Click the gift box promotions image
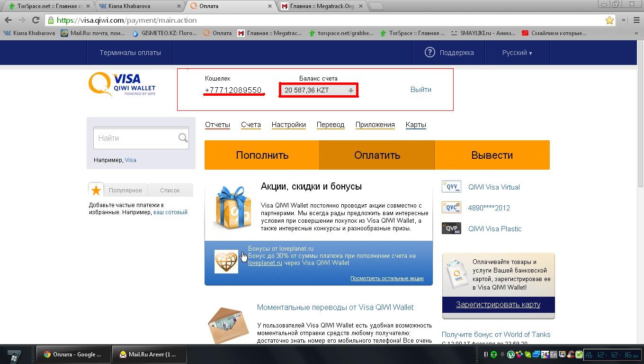 (x=233, y=208)
